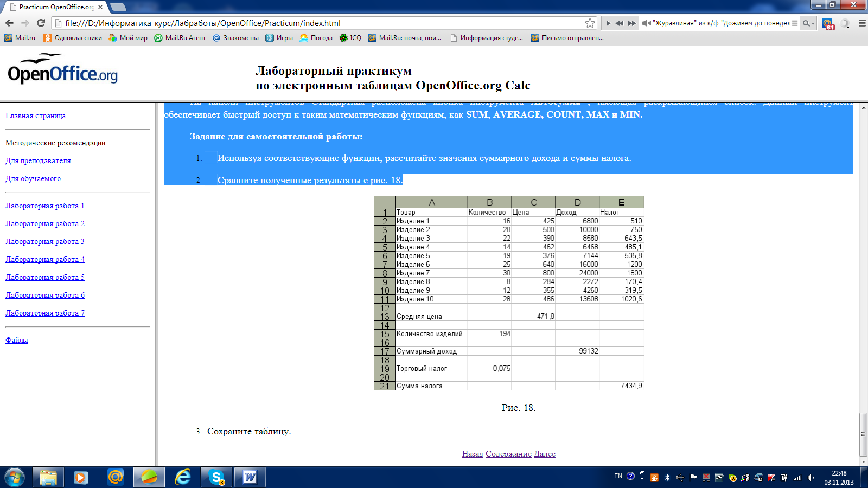Viewport: 868px width, 488px height.
Task: Open the Windows Start button
Action: pos(15,477)
